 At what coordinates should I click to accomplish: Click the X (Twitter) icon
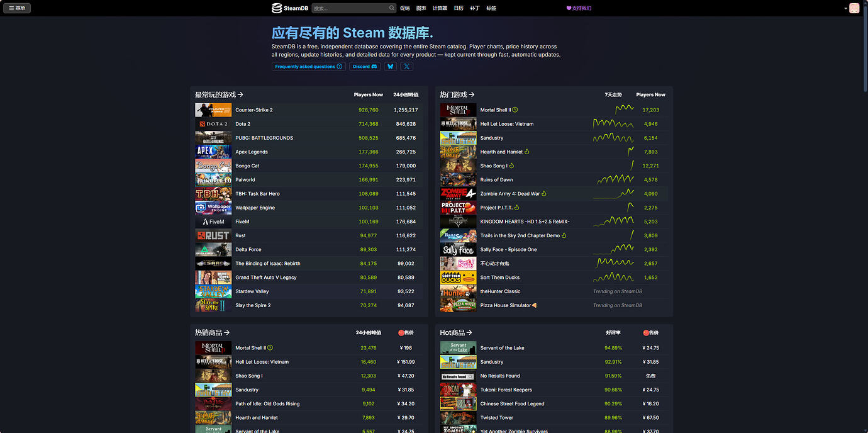pos(407,66)
